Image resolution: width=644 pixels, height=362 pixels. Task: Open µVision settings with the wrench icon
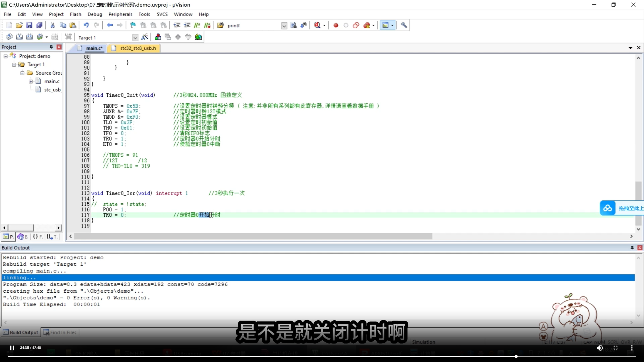point(404,25)
